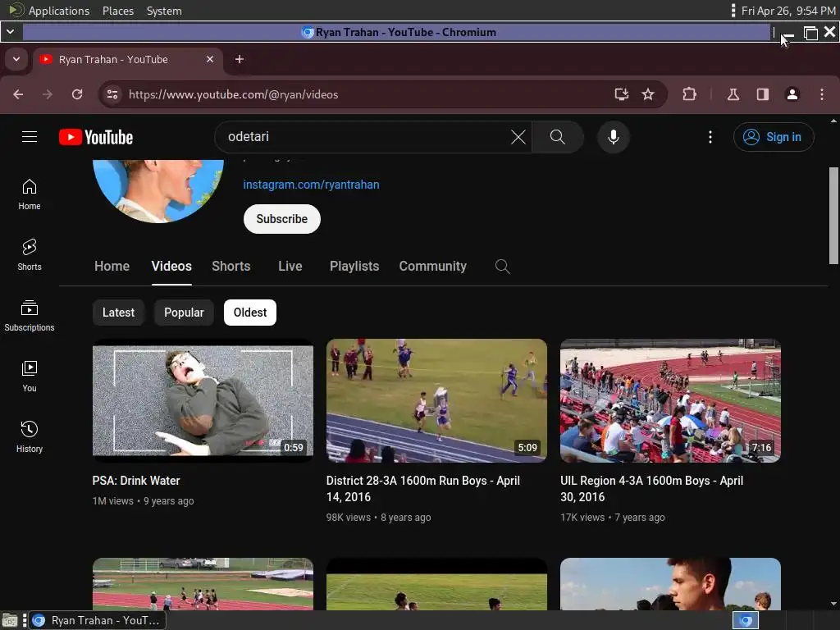Click the "98K views" text
This screenshot has width=840, height=630.
tap(348, 518)
